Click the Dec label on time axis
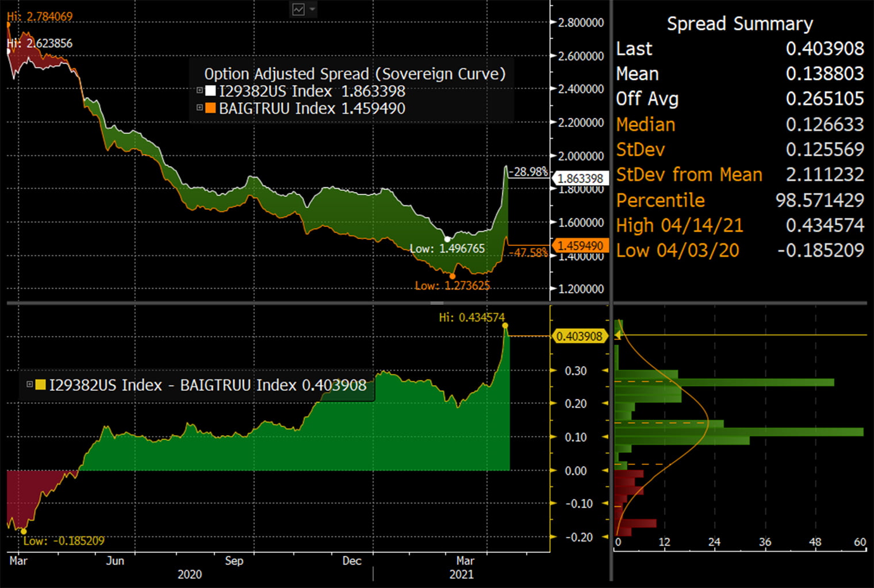This screenshot has width=874, height=588. [x=352, y=561]
